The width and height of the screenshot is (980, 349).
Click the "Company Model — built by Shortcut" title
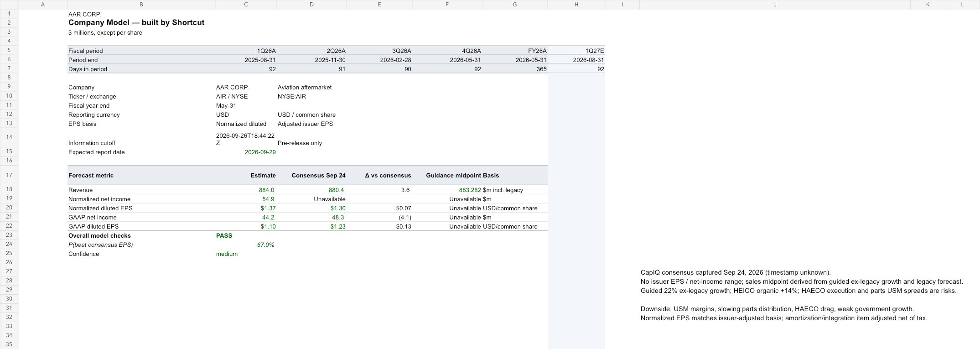pyautogui.click(x=136, y=23)
